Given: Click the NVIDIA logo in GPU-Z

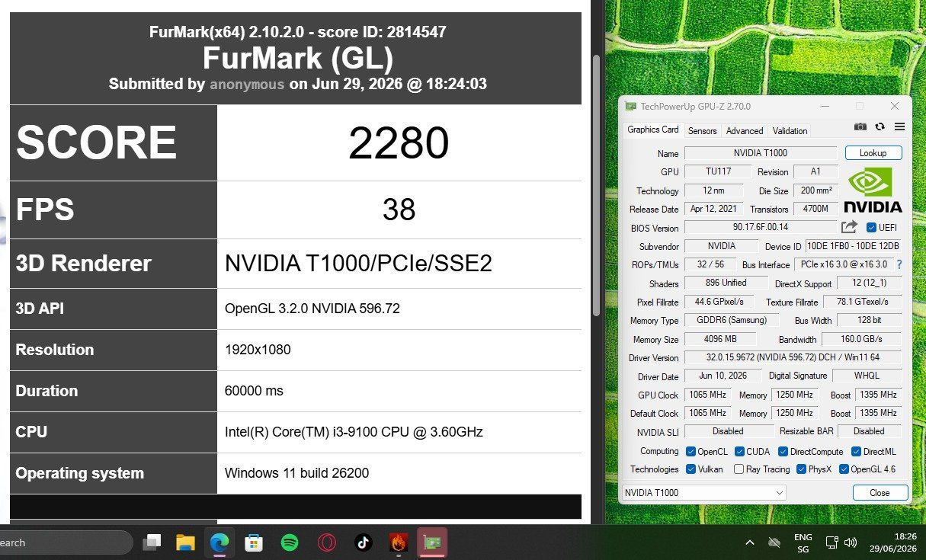Looking at the screenshot, I should (872, 190).
